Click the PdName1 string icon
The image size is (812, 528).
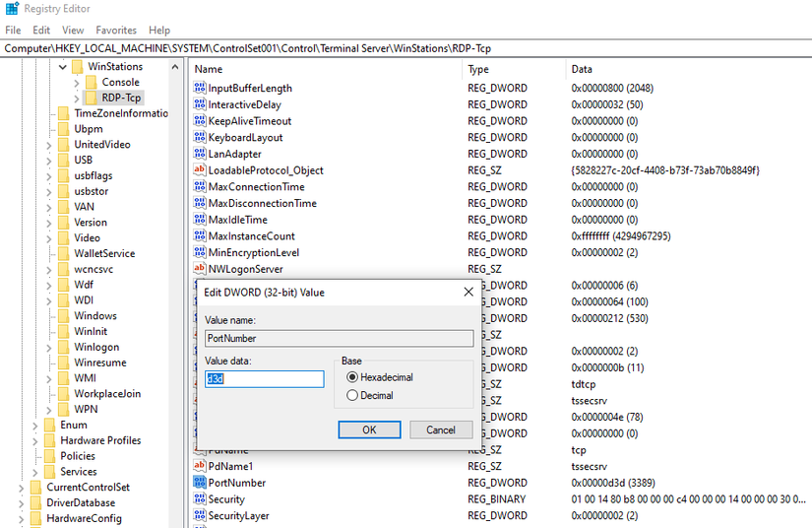click(x=200, y=466)
